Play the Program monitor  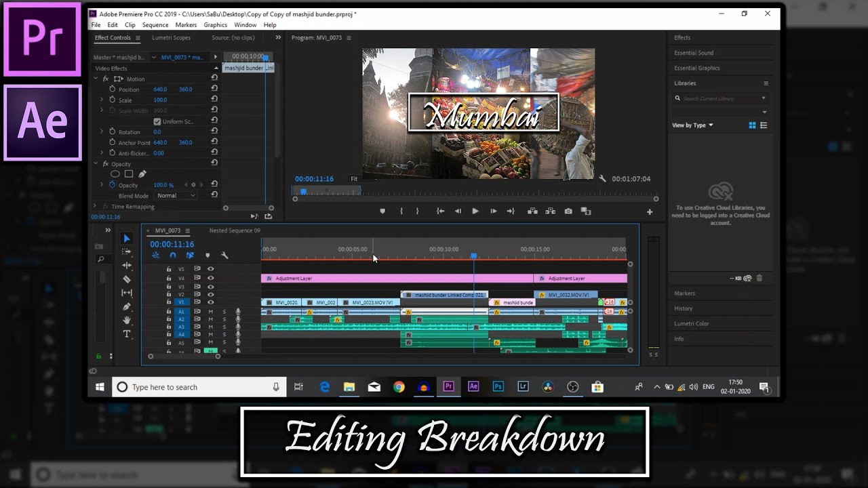tap(475, 211)
